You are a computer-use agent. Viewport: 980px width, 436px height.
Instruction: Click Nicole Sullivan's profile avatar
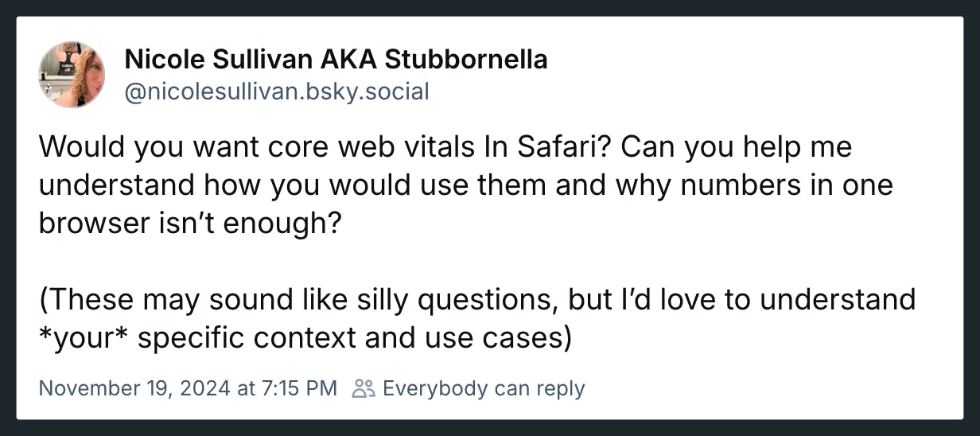pos(72,75)
